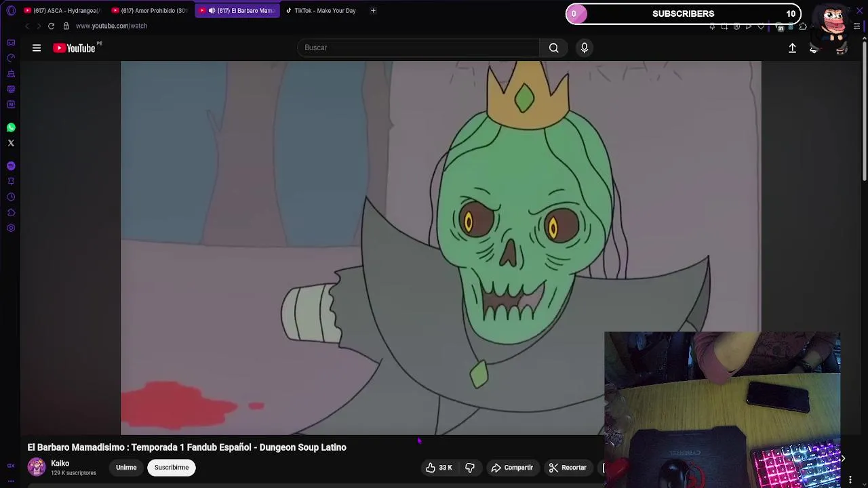868x488 pixels.
Task: Click the 129 K suscriptores text
Action: [x=73, y=473]
